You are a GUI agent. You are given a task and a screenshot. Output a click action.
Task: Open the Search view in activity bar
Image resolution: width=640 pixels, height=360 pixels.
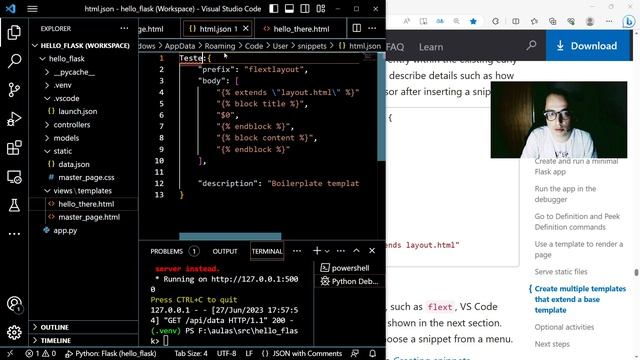(14, 61)
